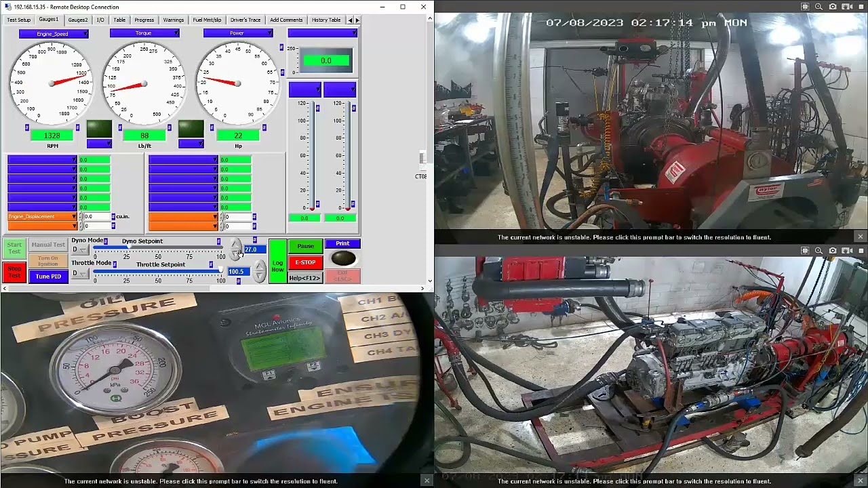The width and height of the screenshot is (868, 488).
Task: Click the RPM readout showing 1328
Action: click(52, 136)
